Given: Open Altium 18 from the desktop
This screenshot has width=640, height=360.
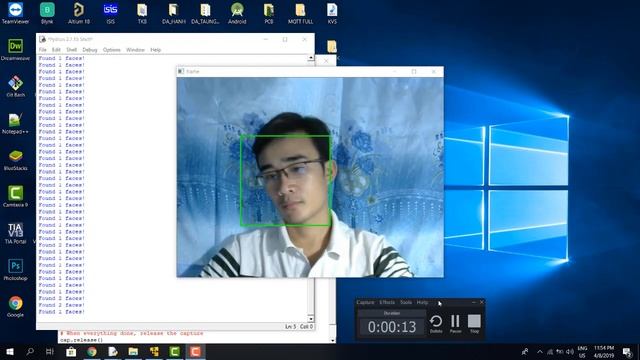Looking at the screenshot, I should (x=78, y=13).
